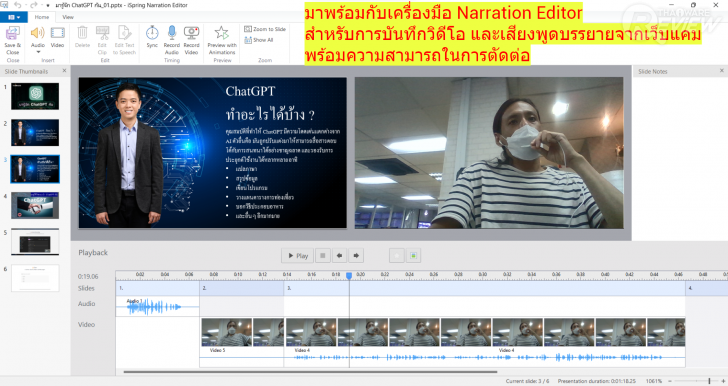The width and height of the screenshot is (728, 386).
Task: Start Record Audio with microphone icon
Action: tap(172, 33)
